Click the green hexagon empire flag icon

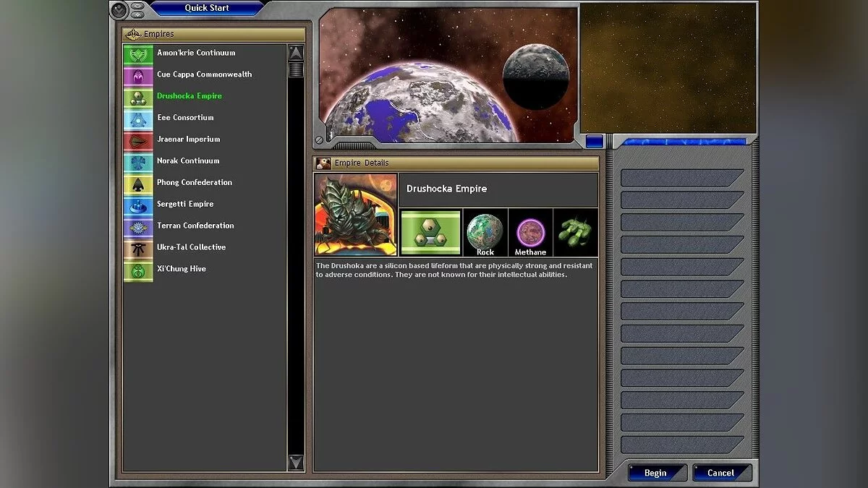(x=430, y=232)
